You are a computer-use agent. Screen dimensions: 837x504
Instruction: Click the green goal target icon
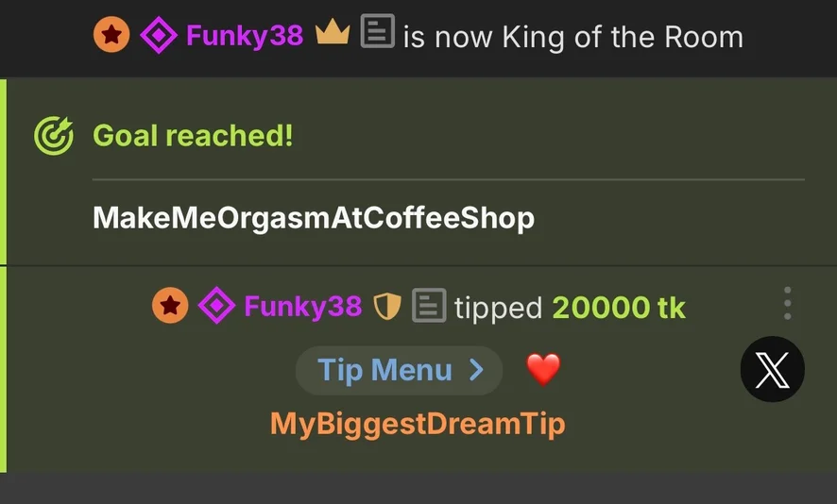(x=54, y=136)
